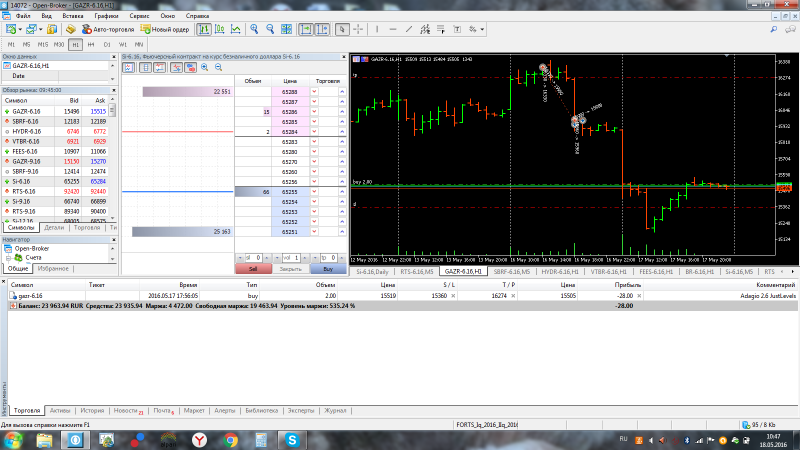800x450 pixels.
Task: Click the Market Watch toolbar icon
Action: point(52,30)
